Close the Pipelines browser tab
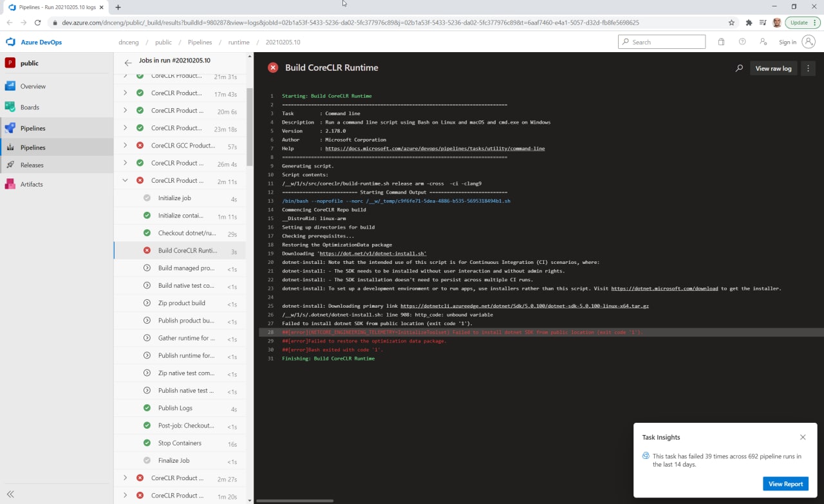 click(x=101, y=7)
